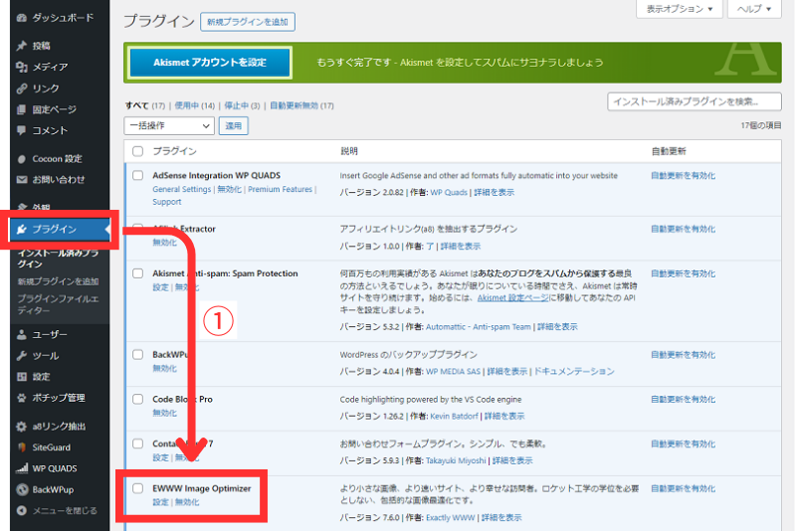Click the 17個の項目 item count text
This screenshot has height=532, width=795.
(x=760, y=125)
